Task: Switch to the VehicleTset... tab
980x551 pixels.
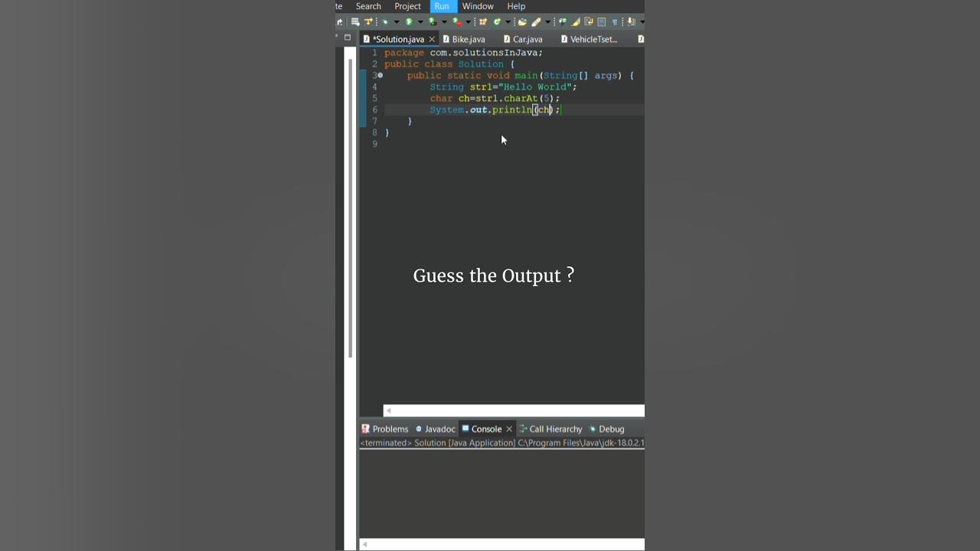Action: point(589,39)
